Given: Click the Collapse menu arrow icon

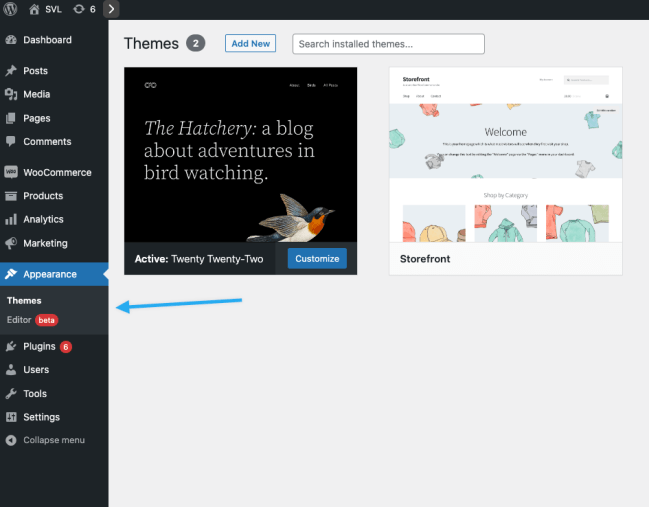Looking at the screenshot, I should (x=11, y=440).
